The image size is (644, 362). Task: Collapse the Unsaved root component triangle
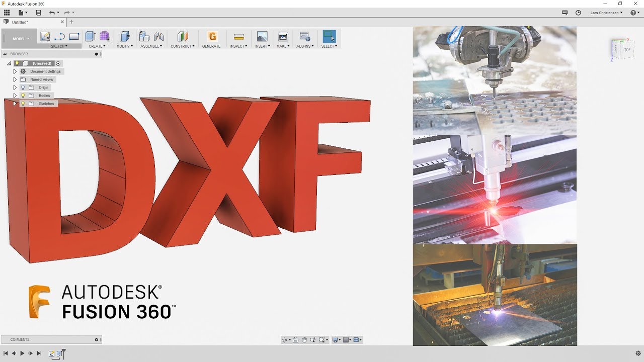pyautogui.click(x=9, y=64)
